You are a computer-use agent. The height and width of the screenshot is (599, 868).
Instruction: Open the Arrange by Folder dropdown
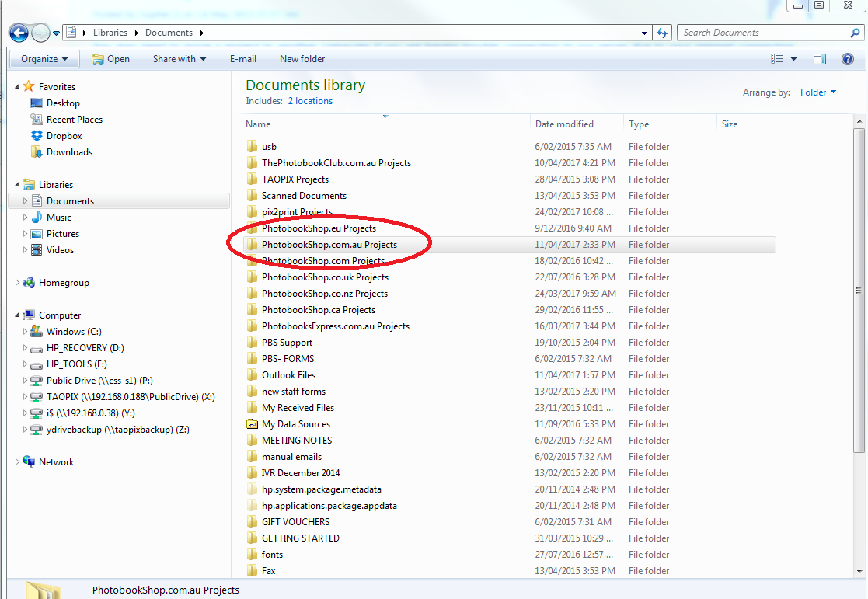tap(818, 92)
